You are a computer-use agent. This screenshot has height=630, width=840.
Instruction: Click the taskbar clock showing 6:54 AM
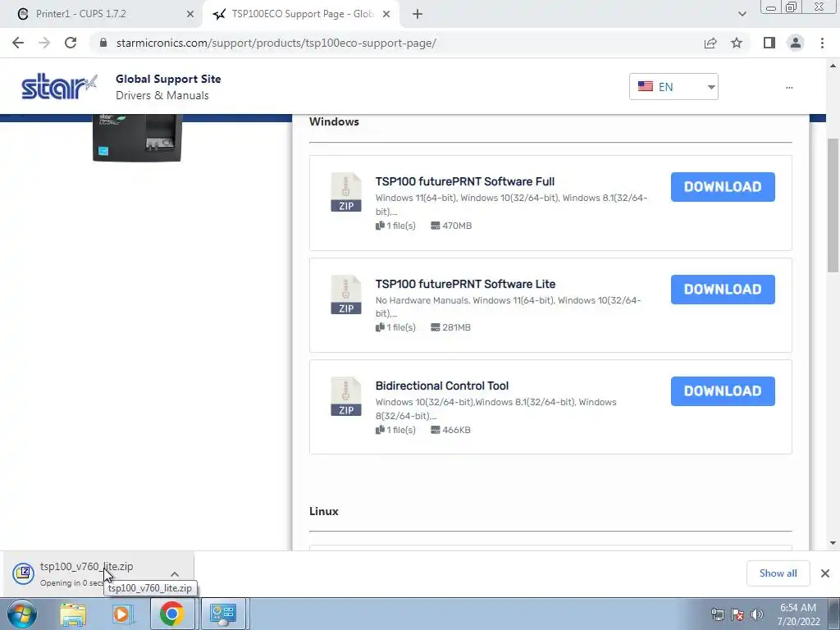[798, 614]
